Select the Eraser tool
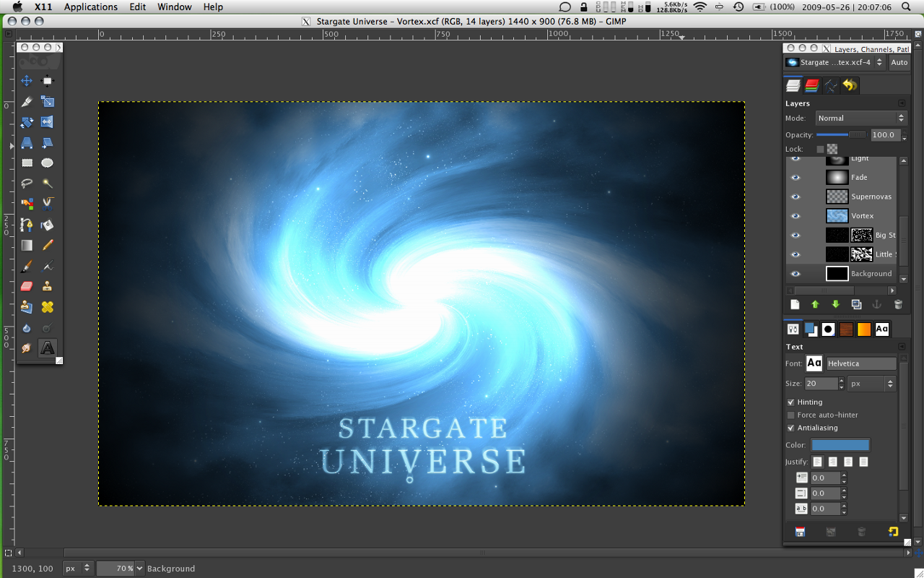This screenshot has height=578, width=924. pos(27,287)
